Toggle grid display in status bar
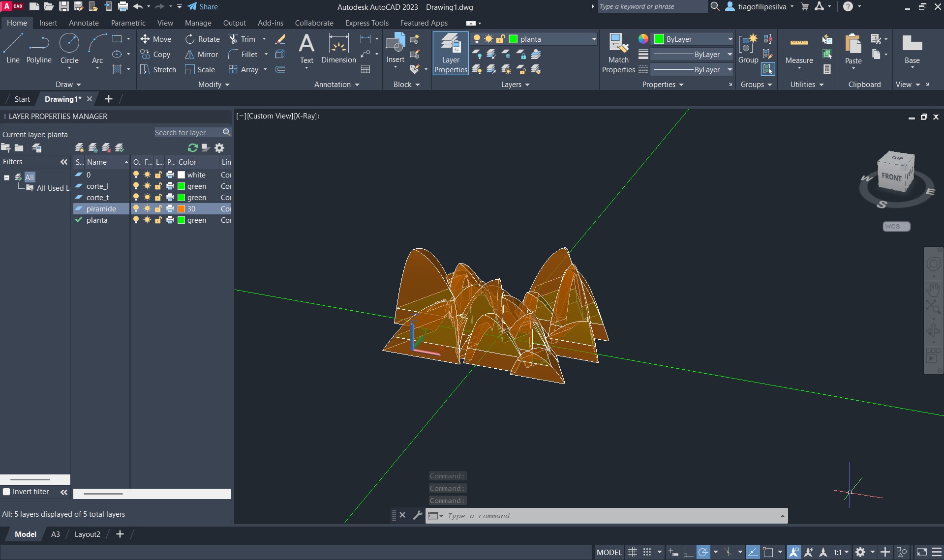Image resolution: width=944 pixels, height=560 pixels. pos(632,552)
